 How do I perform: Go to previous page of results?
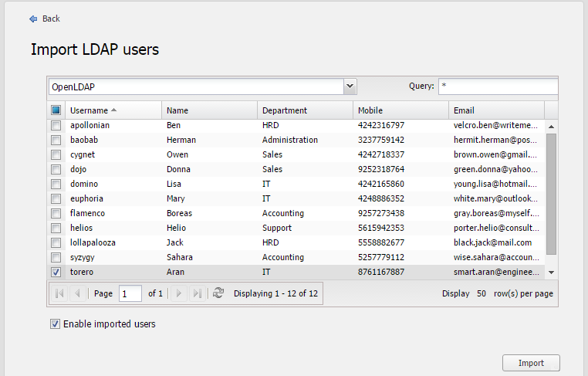pos(77,293)
